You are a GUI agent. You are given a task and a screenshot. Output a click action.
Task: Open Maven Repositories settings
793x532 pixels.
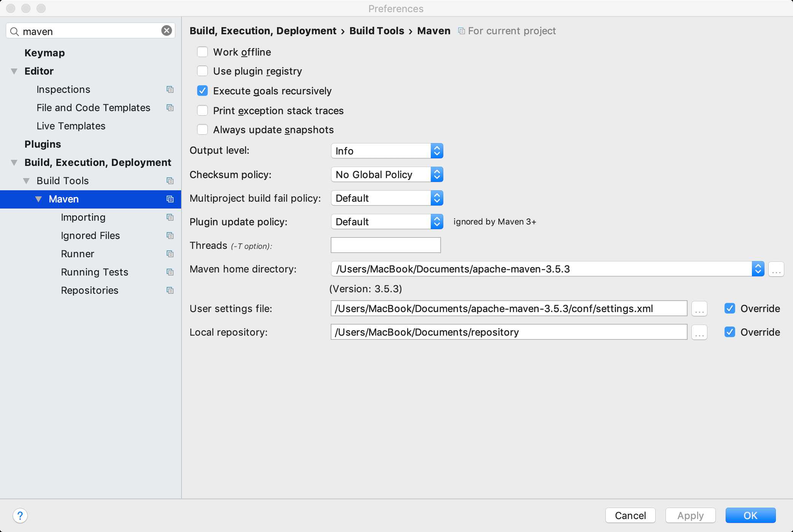pos(90,290)
